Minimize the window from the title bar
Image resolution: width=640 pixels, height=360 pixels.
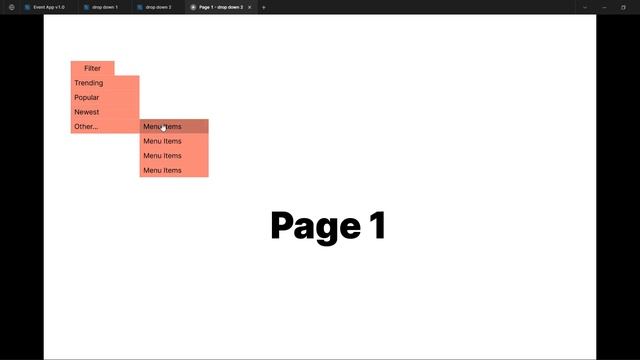[x=604, y=7]
